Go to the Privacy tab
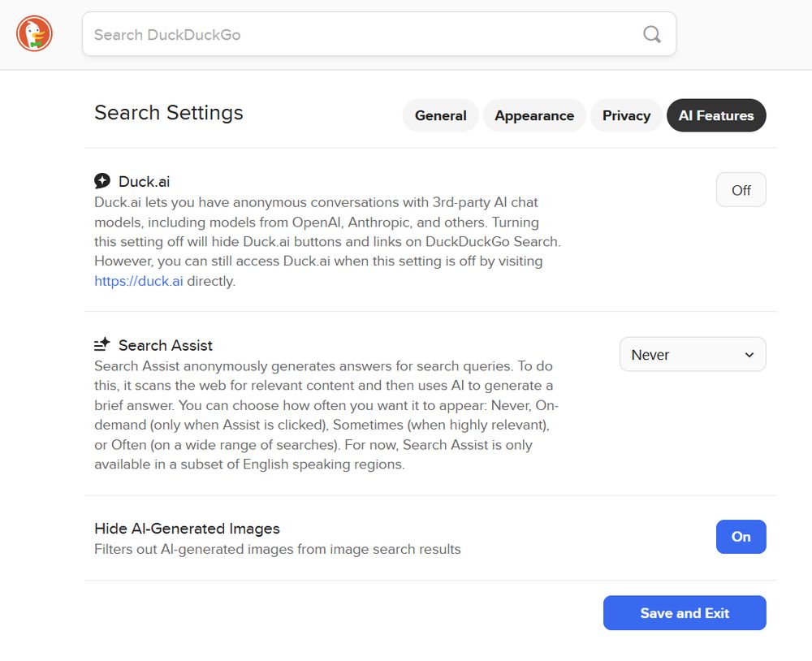The width and height of the screenshot is (812, 661). (x=626, y=115)
